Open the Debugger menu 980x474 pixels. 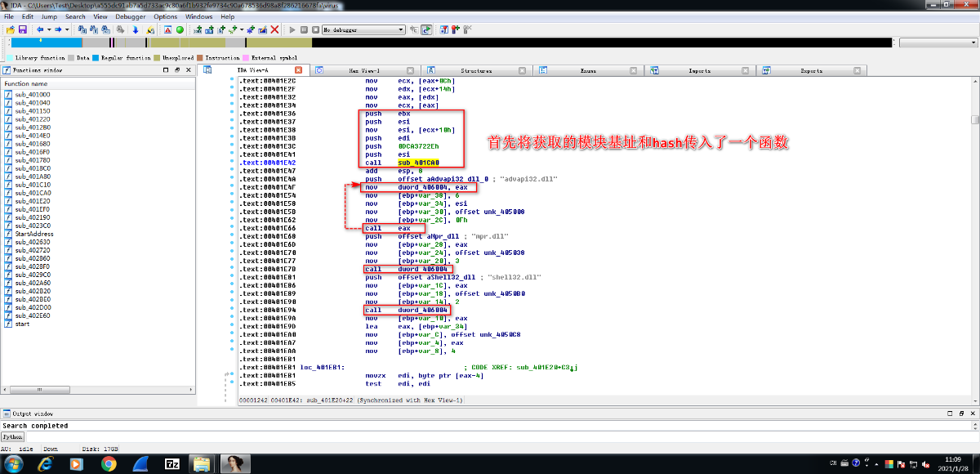pos(131,16)
